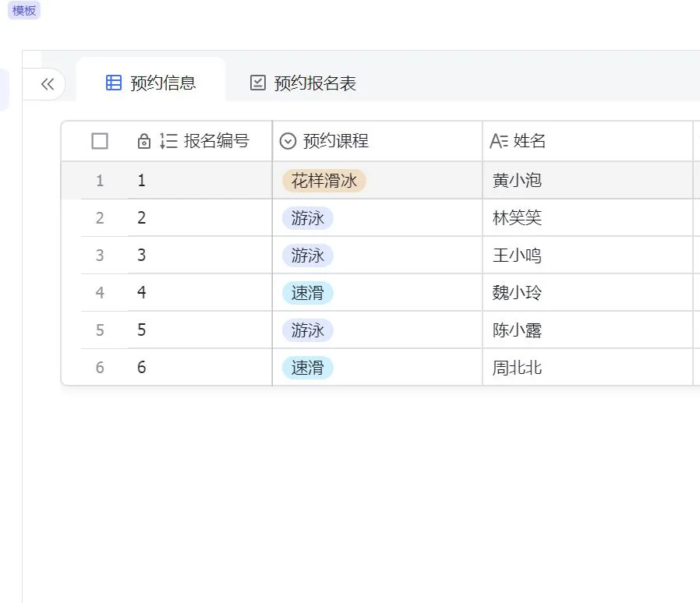Select the name cell 林笑笑
The height and width of the screenshot is (603, 700).
point(588,218)
